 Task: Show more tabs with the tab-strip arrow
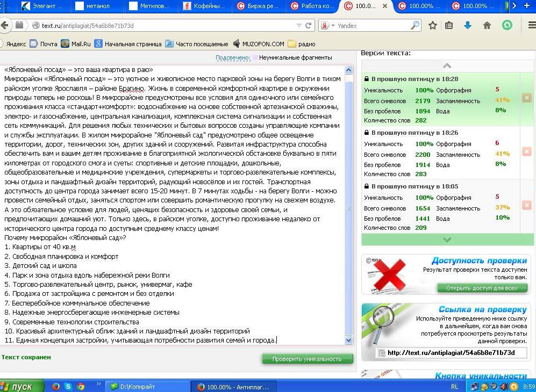click(514, 6)
